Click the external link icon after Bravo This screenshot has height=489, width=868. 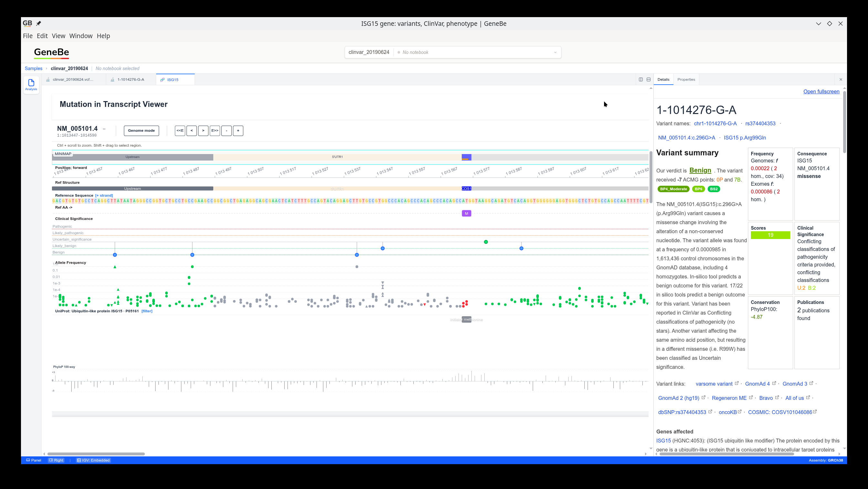pos(777,397)
